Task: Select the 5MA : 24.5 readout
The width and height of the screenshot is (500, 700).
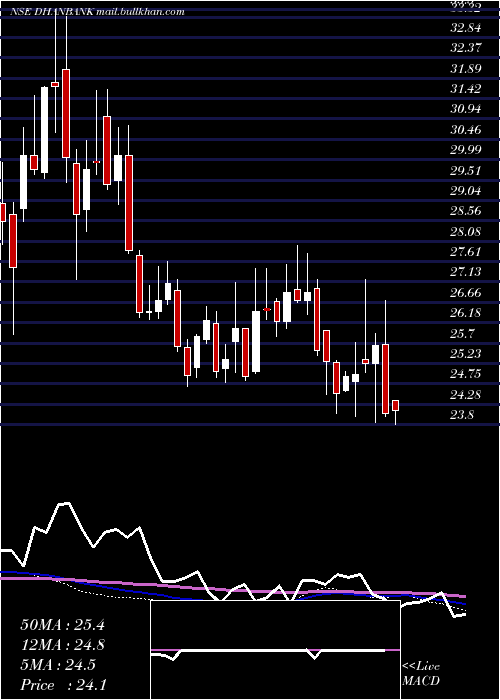Action: click(x=58, y=665)
